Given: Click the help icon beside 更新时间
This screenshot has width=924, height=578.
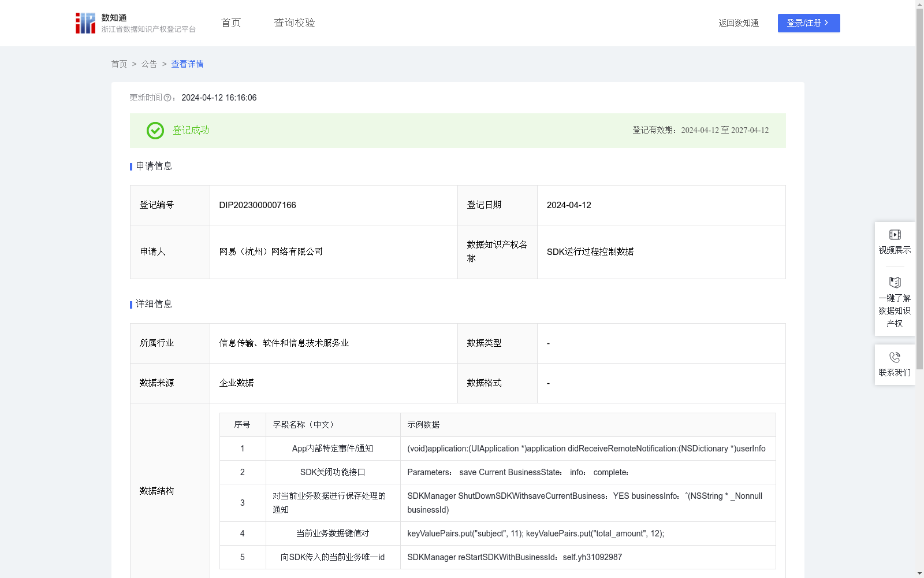Looking at the screenshot, I should tap(167, 98).
